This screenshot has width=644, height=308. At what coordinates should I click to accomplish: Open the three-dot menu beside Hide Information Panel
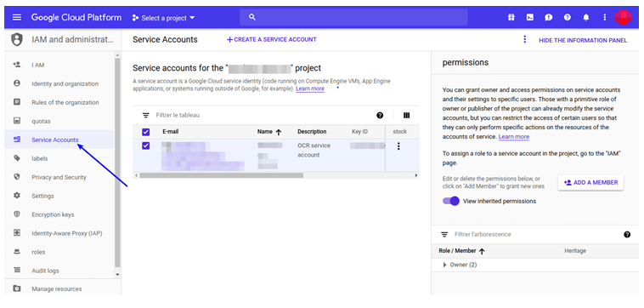(x=524, y=39)
